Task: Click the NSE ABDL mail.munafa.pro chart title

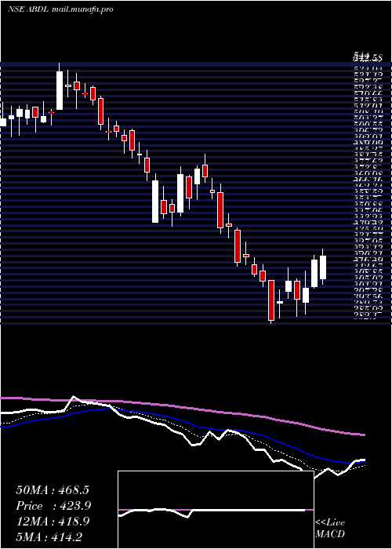Action: pyautogui.click(x=60, y=9)
